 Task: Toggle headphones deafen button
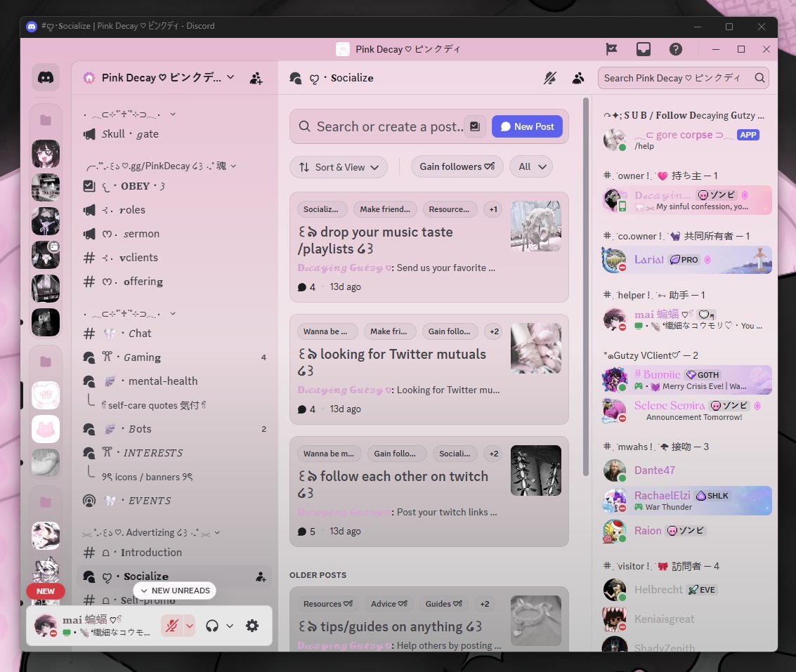point(212,626)
